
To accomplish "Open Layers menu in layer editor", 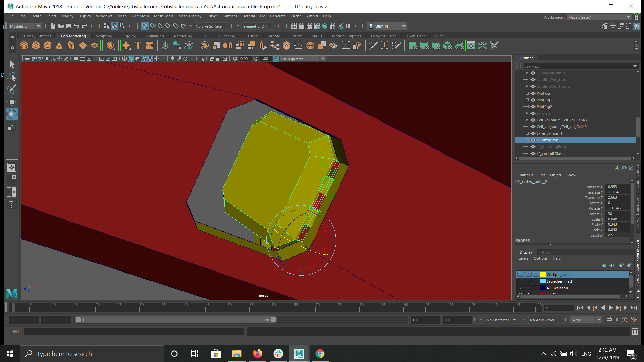I will point(523,258).
